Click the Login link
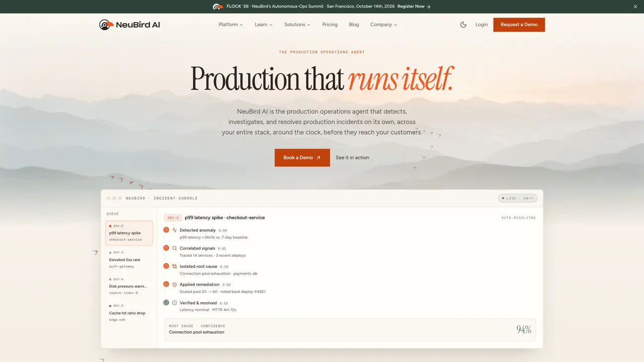This screenshot has height=362, width=644. click(x=481, y=25)
